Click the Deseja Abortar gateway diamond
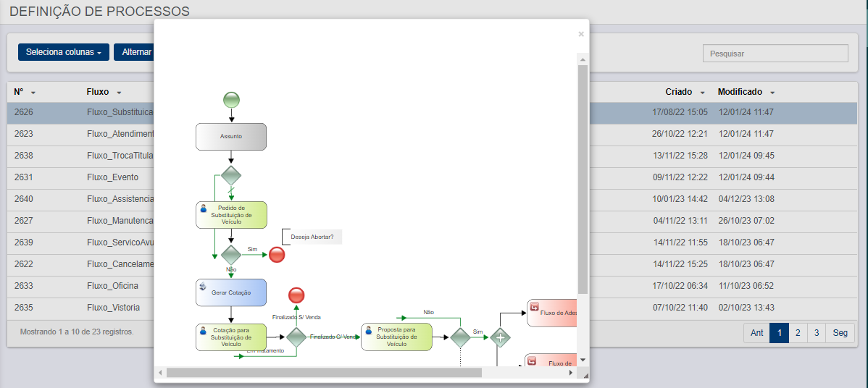Image resolution: width=868 pixels, height=388 pixels. pyautogui.click(x=231, y=255)
